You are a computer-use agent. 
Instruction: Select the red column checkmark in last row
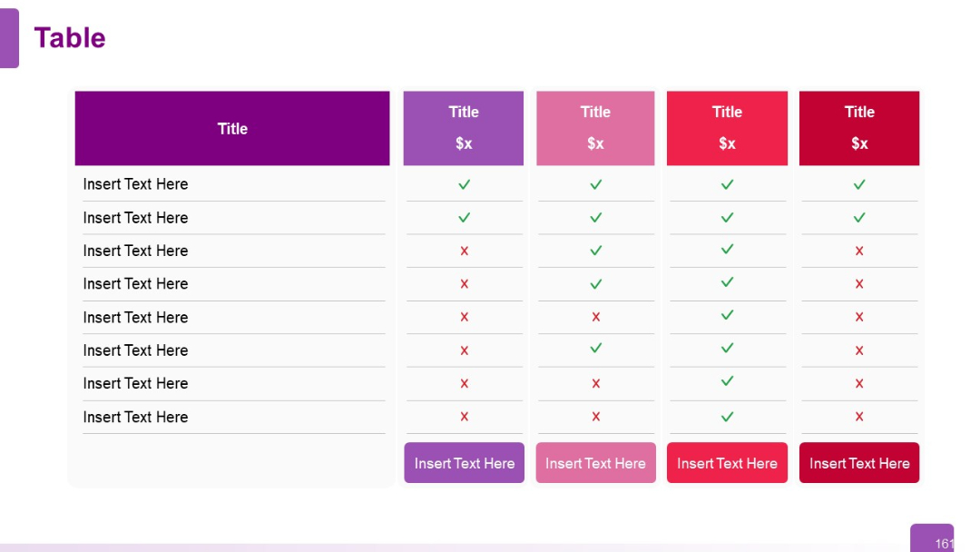coord(727,417)
